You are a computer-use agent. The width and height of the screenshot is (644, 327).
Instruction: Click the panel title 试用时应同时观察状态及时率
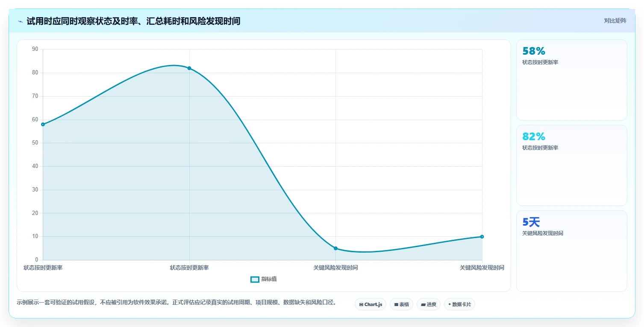click(133, 21)
